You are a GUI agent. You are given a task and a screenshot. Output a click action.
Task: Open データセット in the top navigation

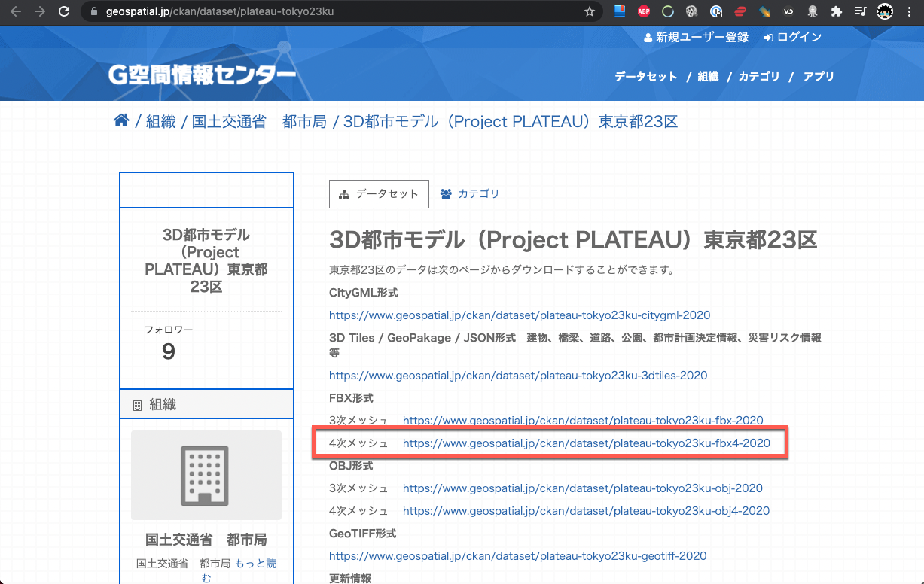(x=645, y=76)
